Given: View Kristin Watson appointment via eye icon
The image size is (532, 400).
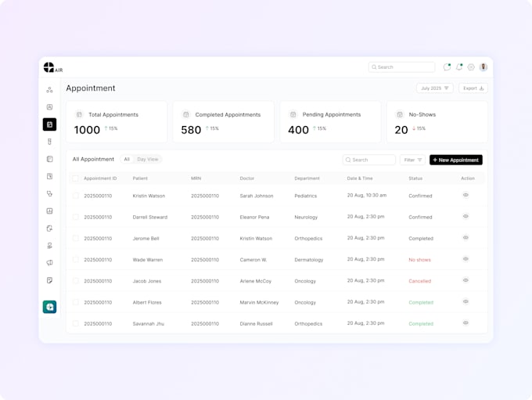Looking at the screenshot, I should [465, 195].
